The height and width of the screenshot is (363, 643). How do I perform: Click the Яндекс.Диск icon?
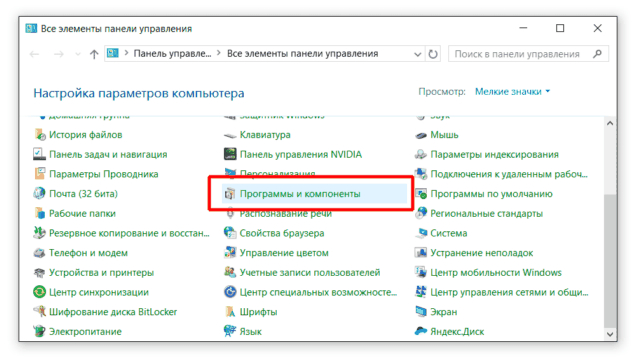(x=421, y=331)
